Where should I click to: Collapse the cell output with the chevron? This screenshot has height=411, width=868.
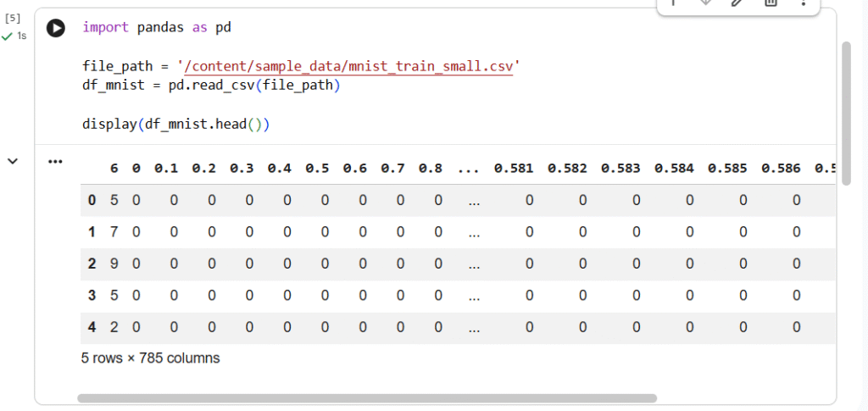pyautogui.click(x=13, y=161)
